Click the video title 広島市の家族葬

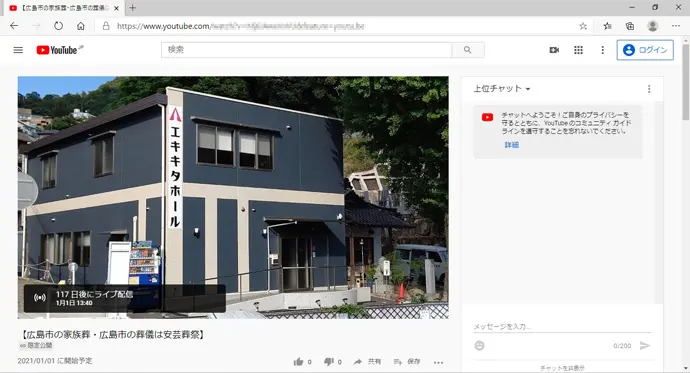(113, 335)
